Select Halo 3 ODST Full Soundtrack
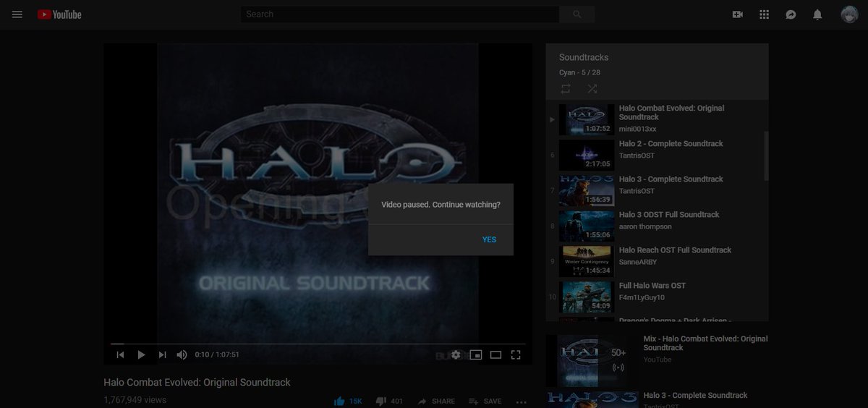The width and height of the screenshot is (868, 408). tap(657, 226)
